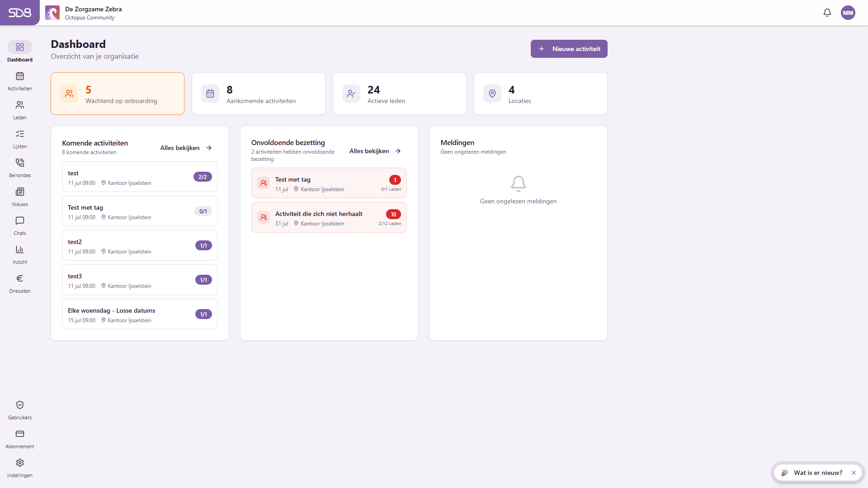Open the test3 activity row

tap(140, 280)
